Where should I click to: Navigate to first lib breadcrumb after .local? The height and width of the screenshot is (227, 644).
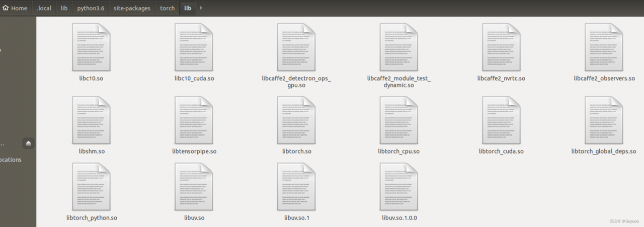64,8
